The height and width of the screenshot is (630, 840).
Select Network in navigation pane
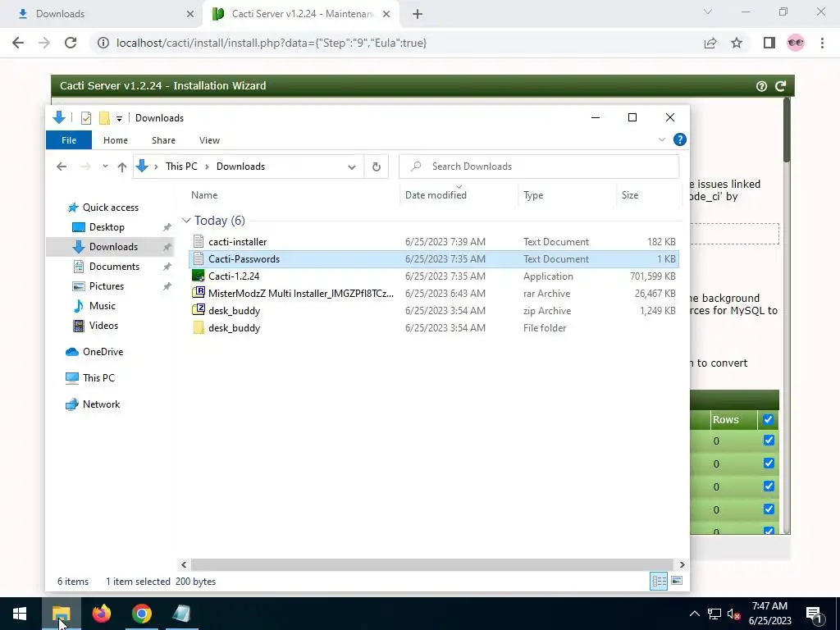coord(101,404)
